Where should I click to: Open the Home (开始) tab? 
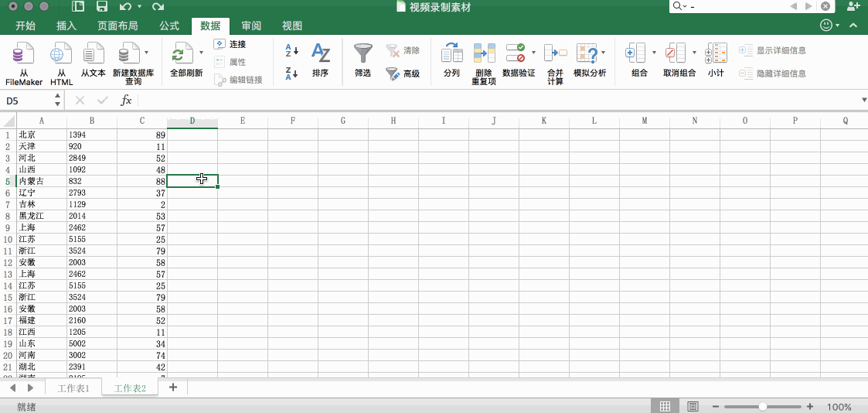coord(25,26)
